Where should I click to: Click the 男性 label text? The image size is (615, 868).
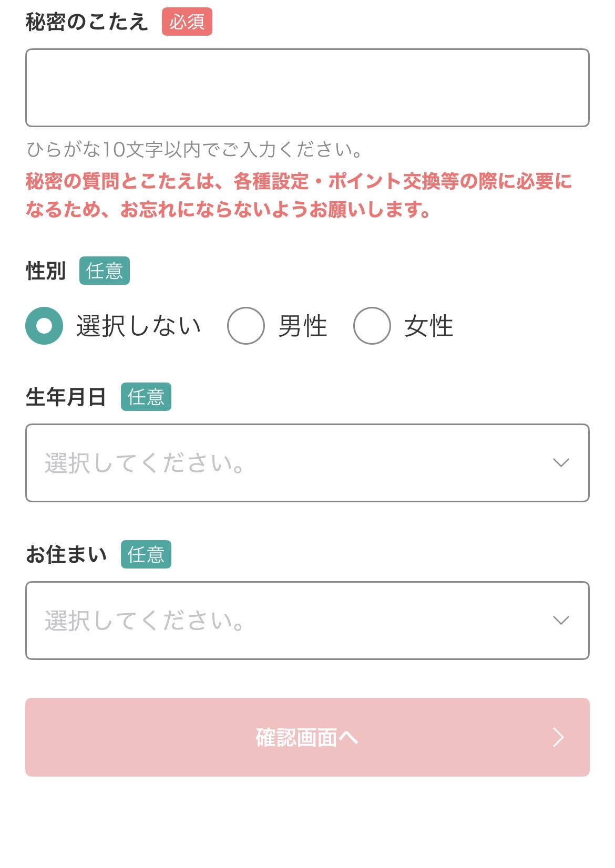click(303, 326)
